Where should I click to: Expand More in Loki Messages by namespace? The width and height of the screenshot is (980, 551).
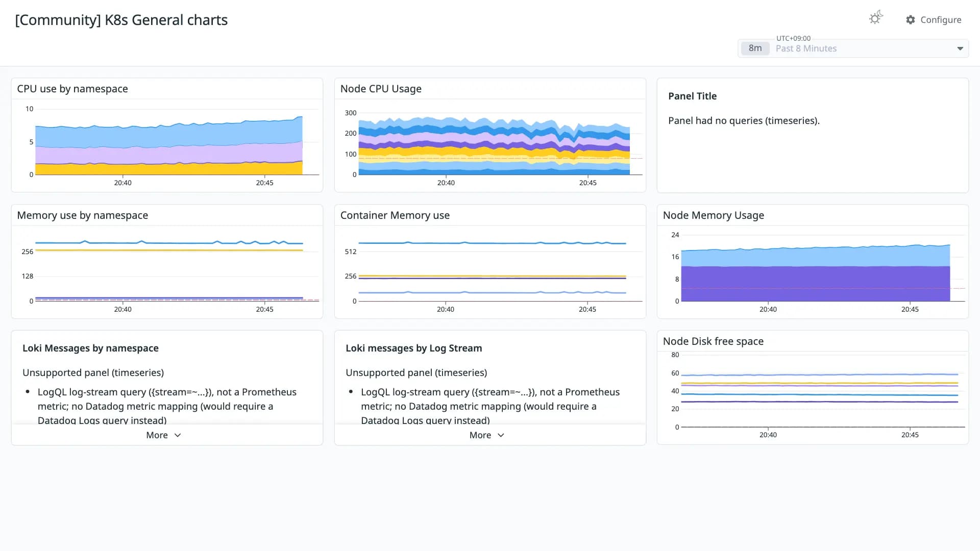[163, 435]
